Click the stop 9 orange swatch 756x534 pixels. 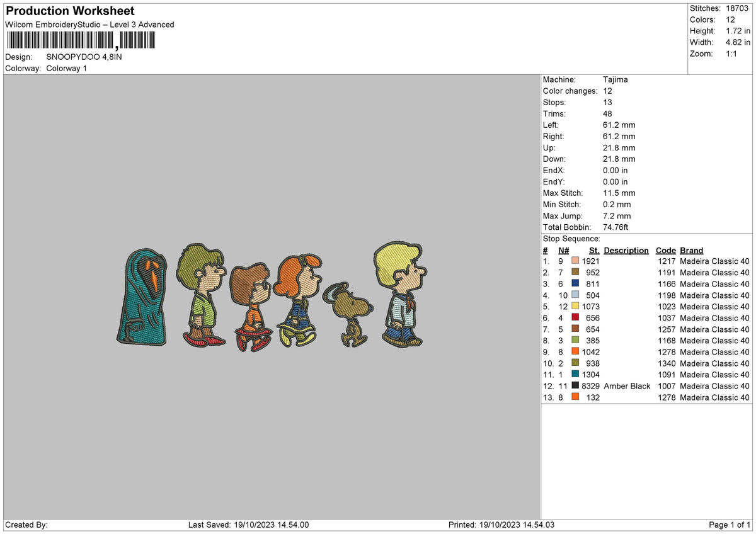575,351
